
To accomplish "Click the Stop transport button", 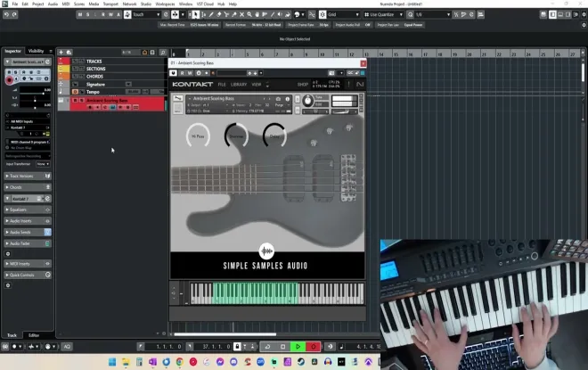I will click(x=282, y=346).
